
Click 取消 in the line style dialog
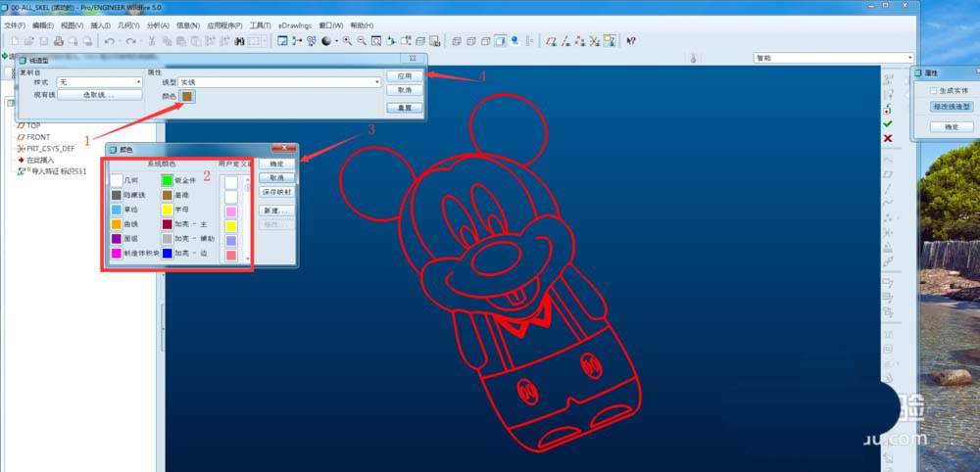[405, 90]
